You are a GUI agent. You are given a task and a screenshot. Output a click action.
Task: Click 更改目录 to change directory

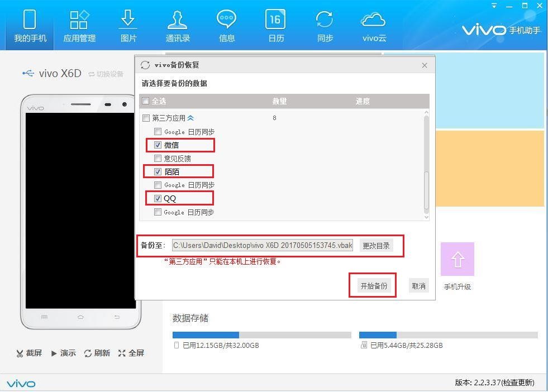coord(376,246)
